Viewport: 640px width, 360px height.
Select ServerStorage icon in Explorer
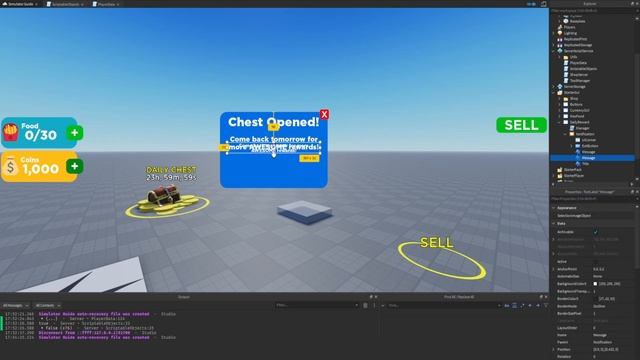tap(560, 87)
